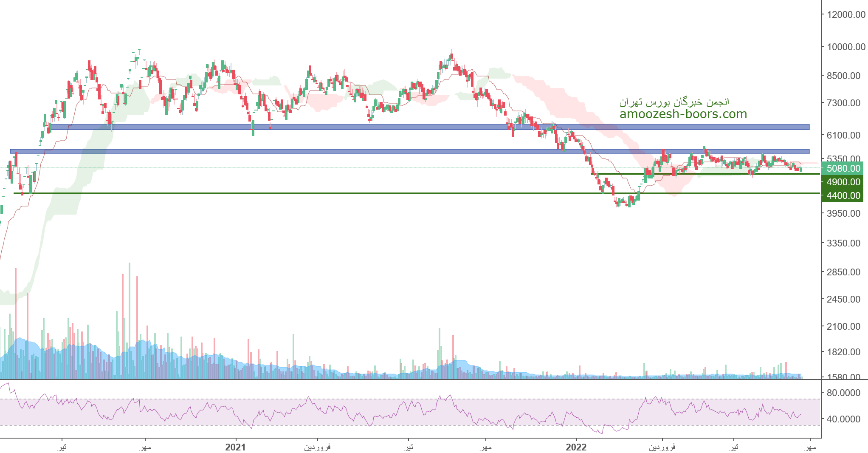Select the فروردین marker just after 2022
868x453 pixels.
pyautogui.click(x=662, y=447)
